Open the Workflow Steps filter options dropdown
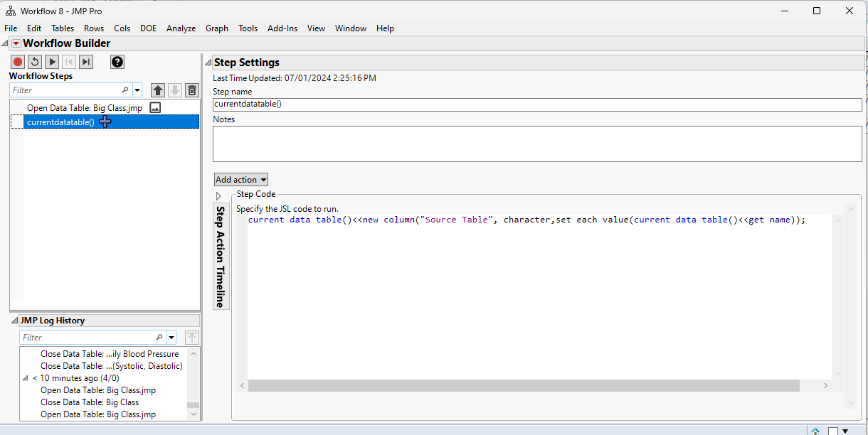Viewport: 868px width, 435px height. 137,90
